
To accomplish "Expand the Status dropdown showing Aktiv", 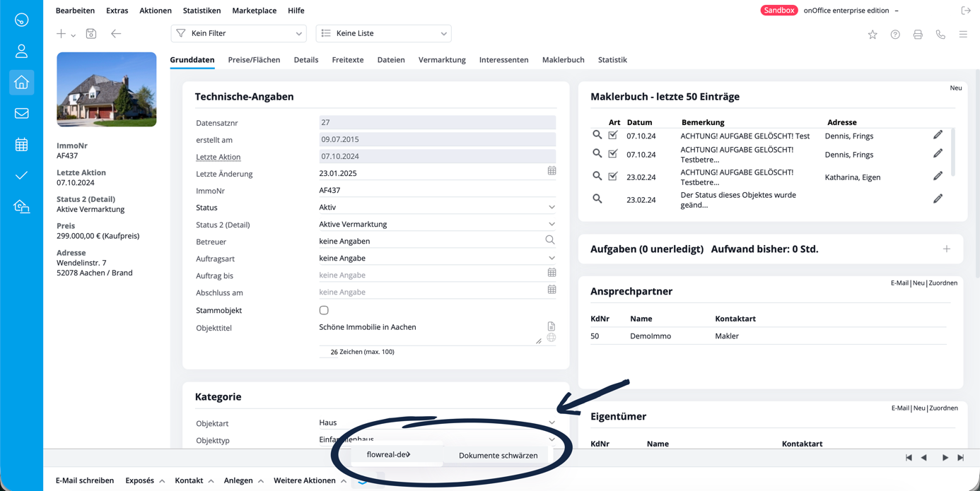I will click(436, 208).
